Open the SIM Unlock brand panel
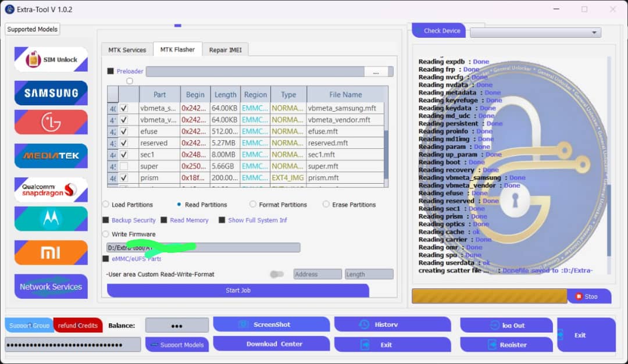This screenshot has height=364, width=628. (51, 59)
